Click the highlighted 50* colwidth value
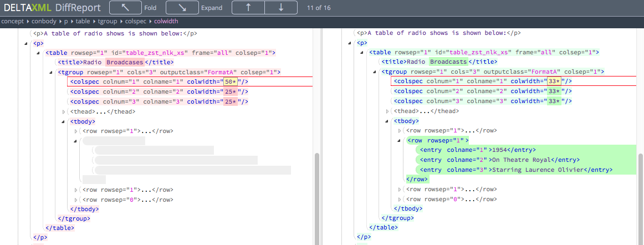644x245 pixels. pyautogui.click(x=230, y=82)
